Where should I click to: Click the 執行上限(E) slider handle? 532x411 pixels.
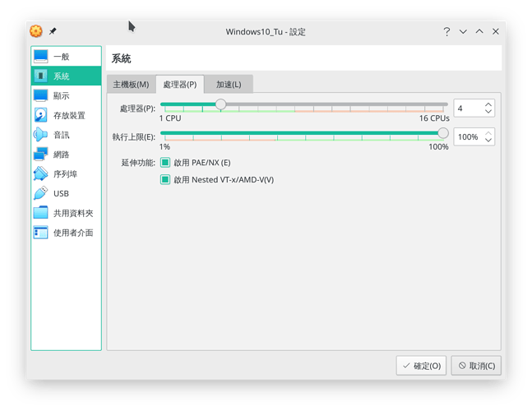(x=442, y=133)
